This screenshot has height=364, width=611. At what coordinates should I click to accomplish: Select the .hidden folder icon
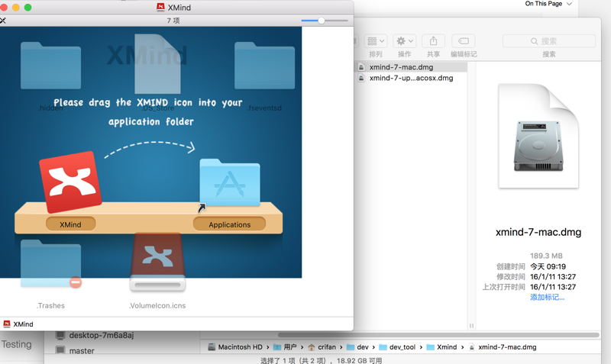point(50,66)
